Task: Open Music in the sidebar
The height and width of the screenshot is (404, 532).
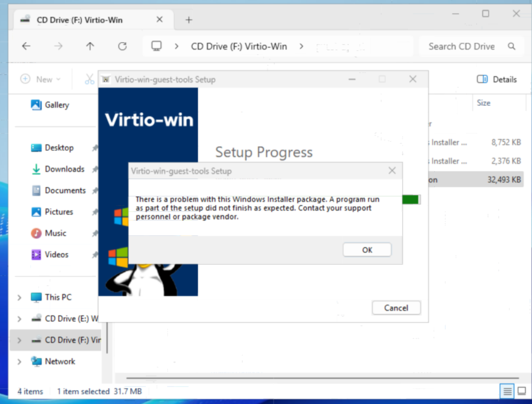Action: tap(49, 233)
